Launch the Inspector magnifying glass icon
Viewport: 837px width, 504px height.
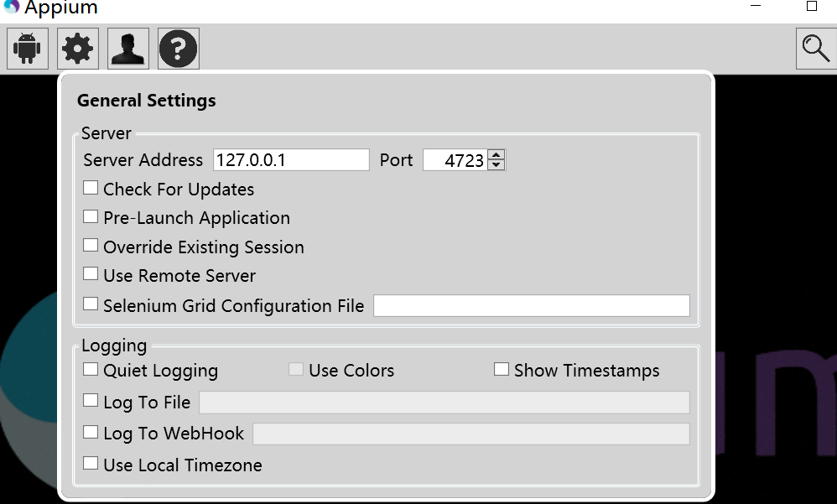(816, 49)
